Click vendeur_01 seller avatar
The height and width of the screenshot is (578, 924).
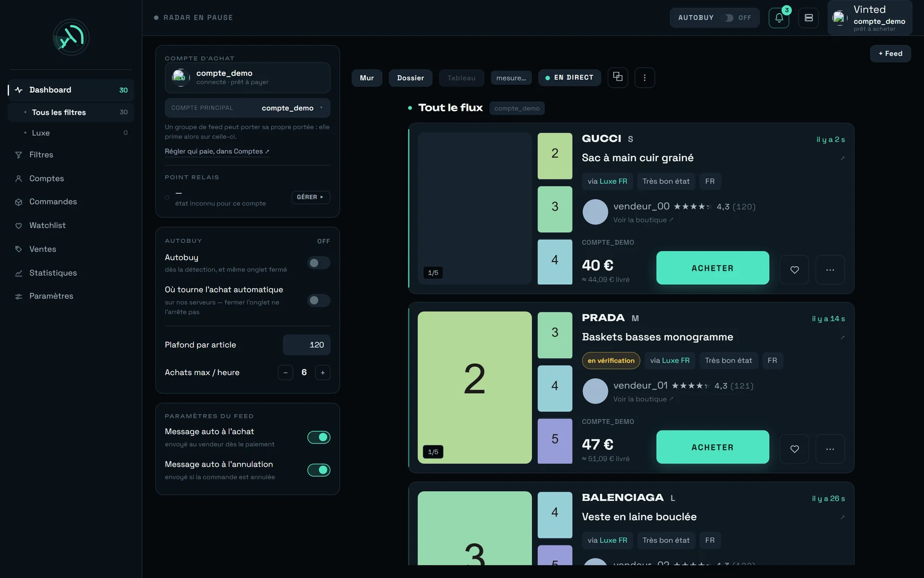[595, 391]
